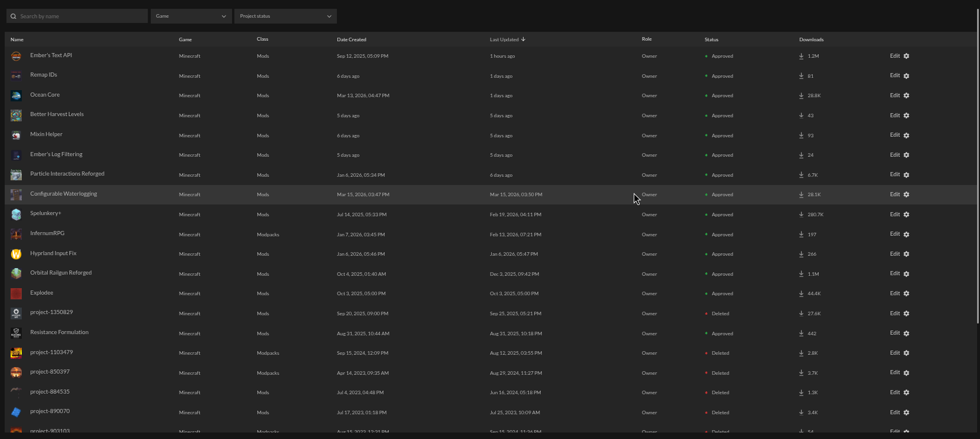
Task: Click download icon in project-1350829 row
Action: click(801, 313)
